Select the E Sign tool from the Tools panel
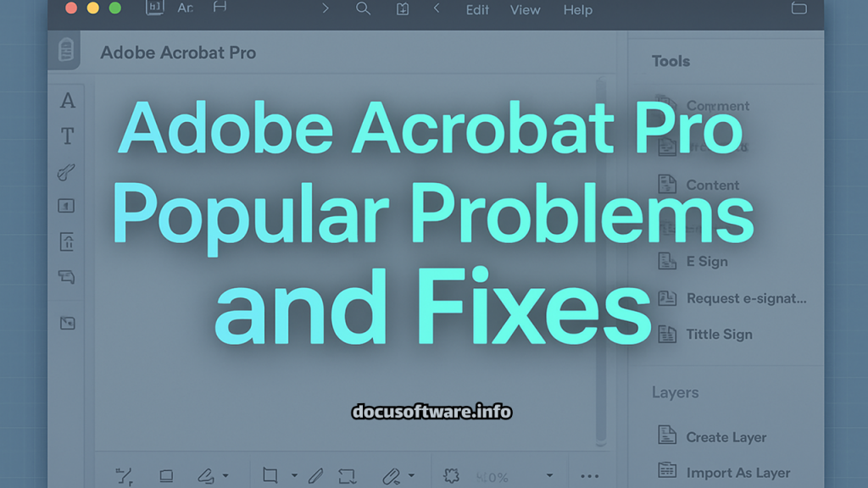The height and width of the screenshot is (488, 868). pos(708,261)
